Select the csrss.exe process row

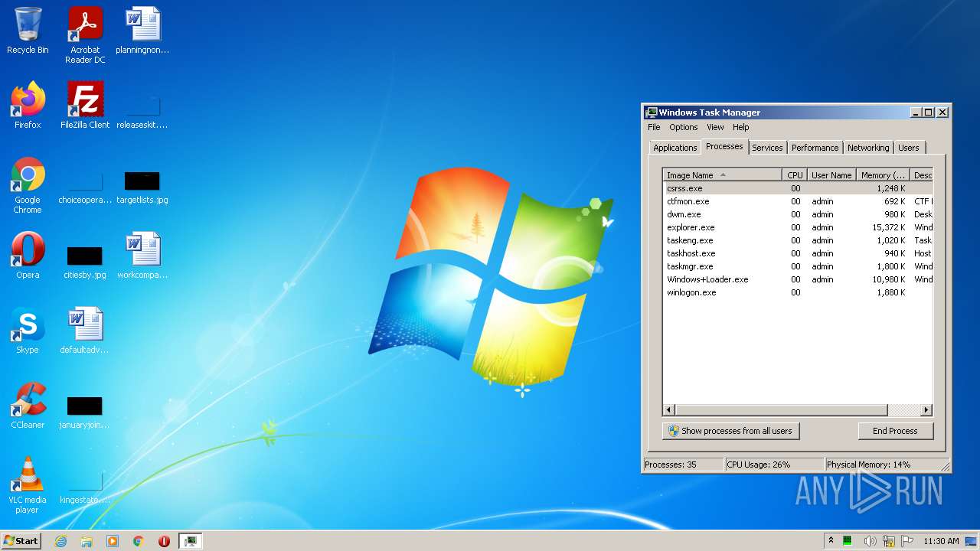[798, 188]
